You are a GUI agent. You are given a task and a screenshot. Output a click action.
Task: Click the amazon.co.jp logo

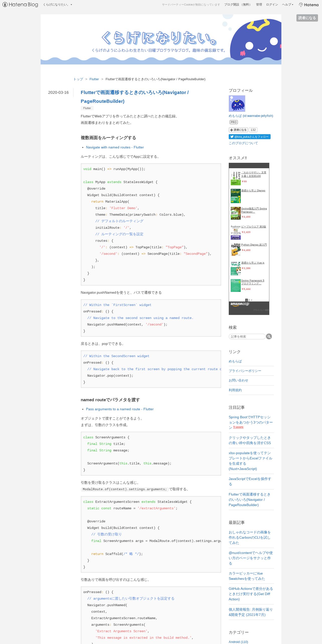[x=240, y=304]
